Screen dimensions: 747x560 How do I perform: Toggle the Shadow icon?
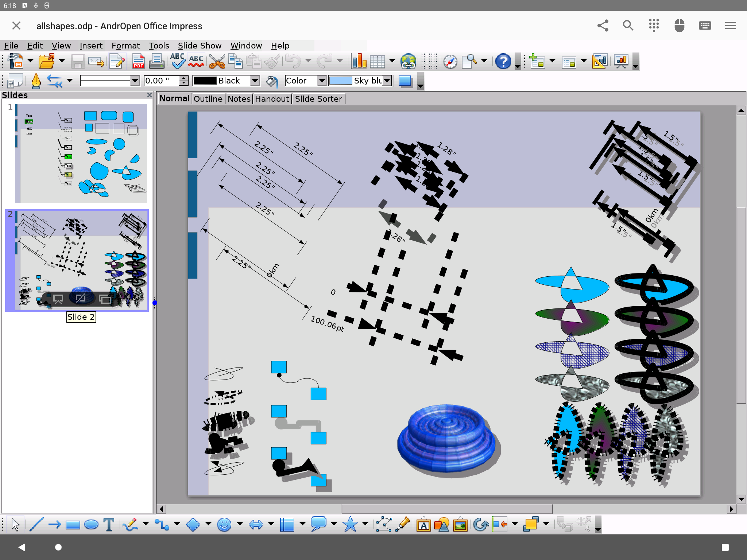coord(405,81)
